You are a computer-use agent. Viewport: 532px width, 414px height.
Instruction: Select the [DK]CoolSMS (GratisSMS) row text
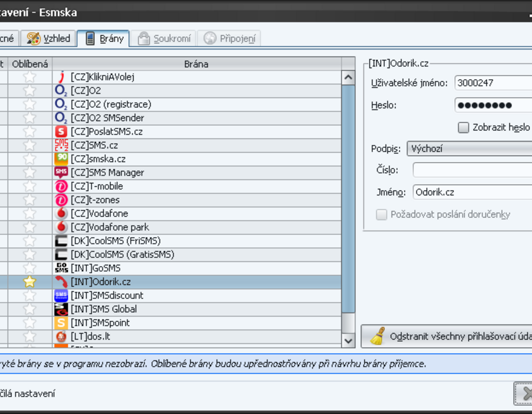coord(122,254)
